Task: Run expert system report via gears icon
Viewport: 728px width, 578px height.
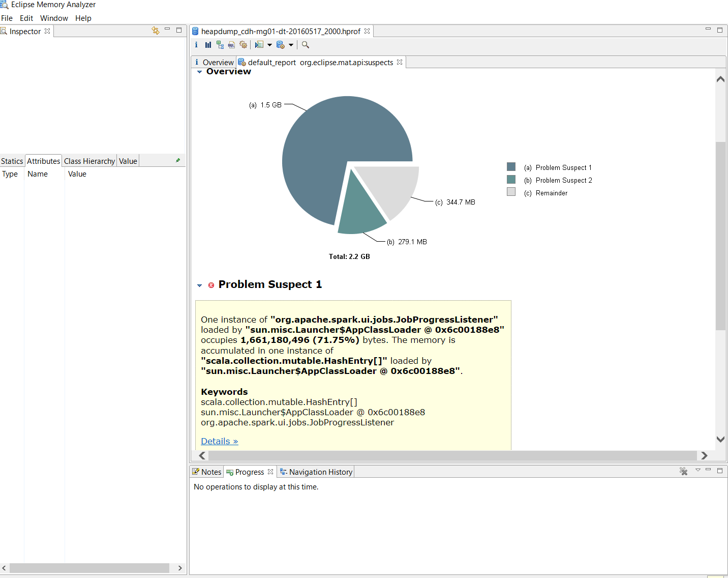Action: tap(244, 45)
